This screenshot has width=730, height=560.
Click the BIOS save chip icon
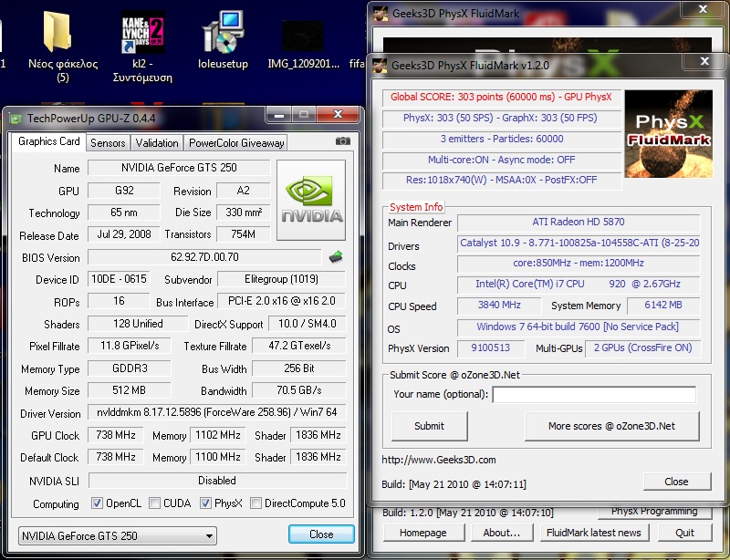pos(336,256)
